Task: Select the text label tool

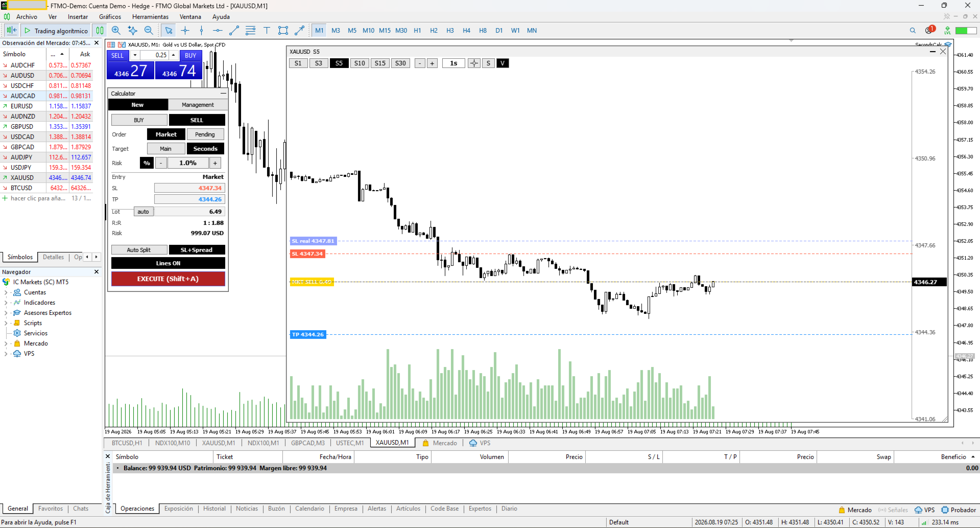Action: pyautogui.click(x=267, y=30)
